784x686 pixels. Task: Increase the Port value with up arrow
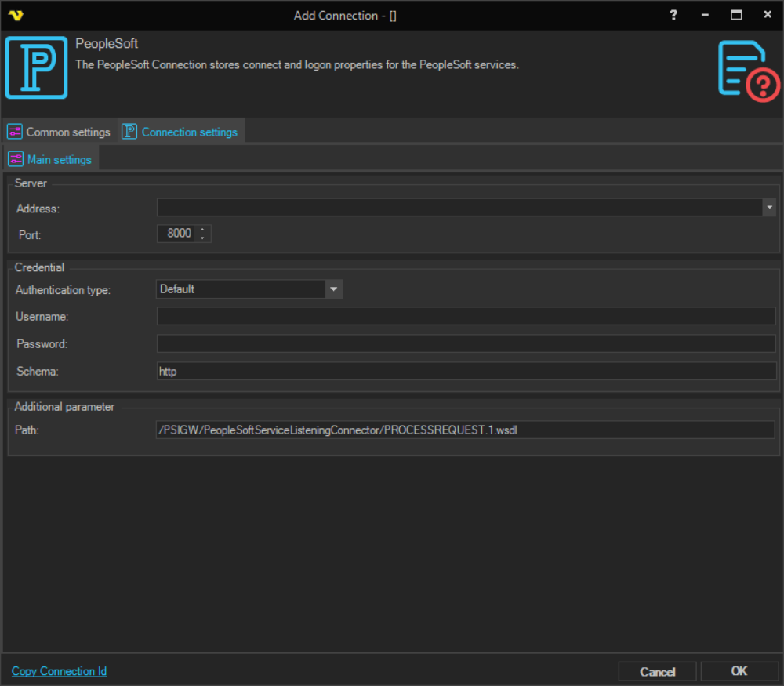click(202, 230)
